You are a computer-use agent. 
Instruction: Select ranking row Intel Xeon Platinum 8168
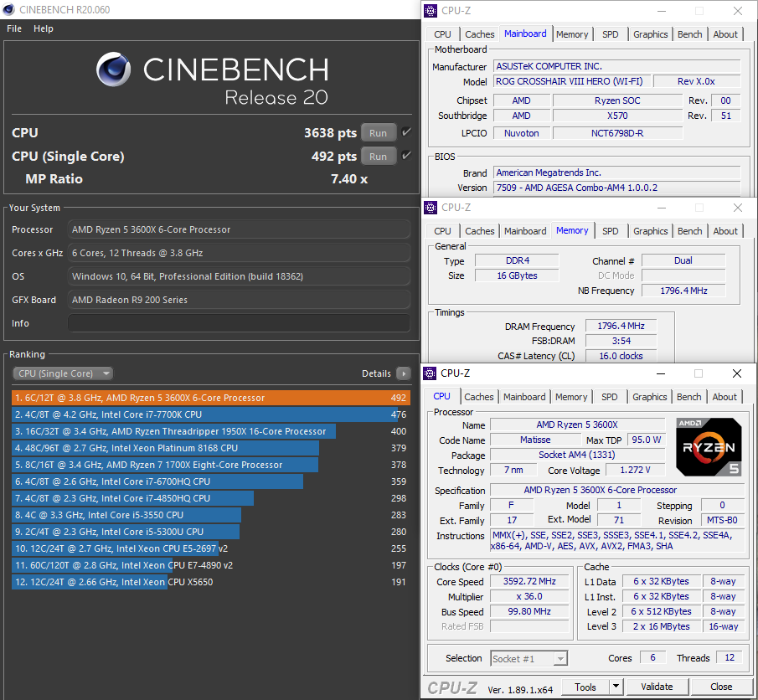tap(211, 448)
